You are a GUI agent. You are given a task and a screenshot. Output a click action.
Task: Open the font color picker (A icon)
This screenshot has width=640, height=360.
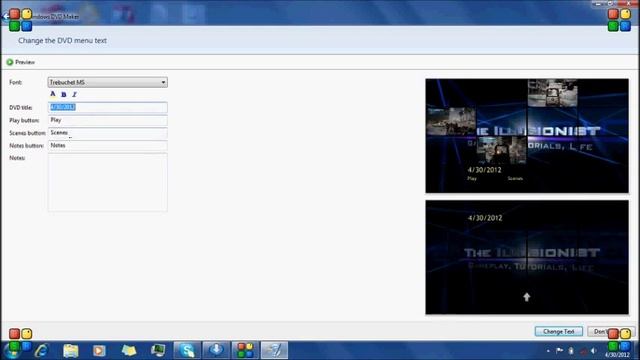point(53,94)
